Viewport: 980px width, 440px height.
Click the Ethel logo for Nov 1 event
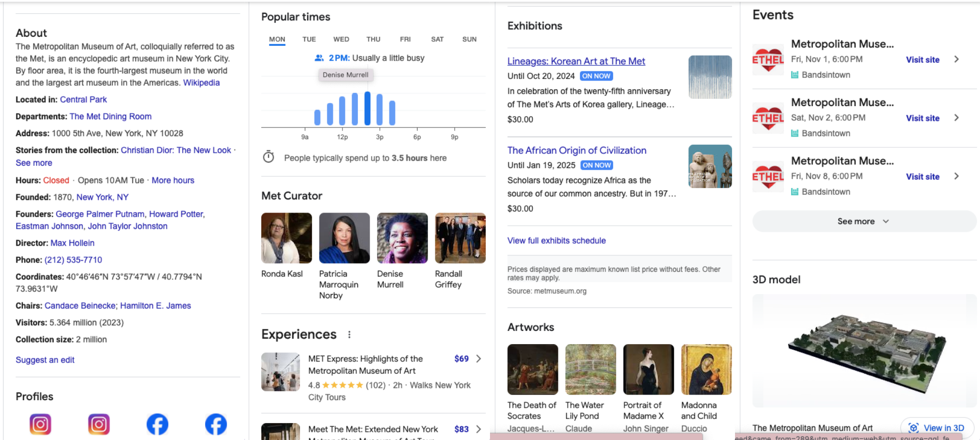768,60
